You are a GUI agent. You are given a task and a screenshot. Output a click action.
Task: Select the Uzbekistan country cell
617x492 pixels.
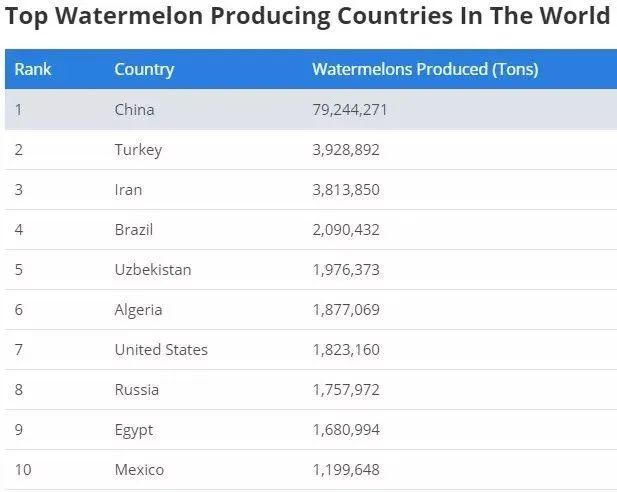tap(153, 270)
